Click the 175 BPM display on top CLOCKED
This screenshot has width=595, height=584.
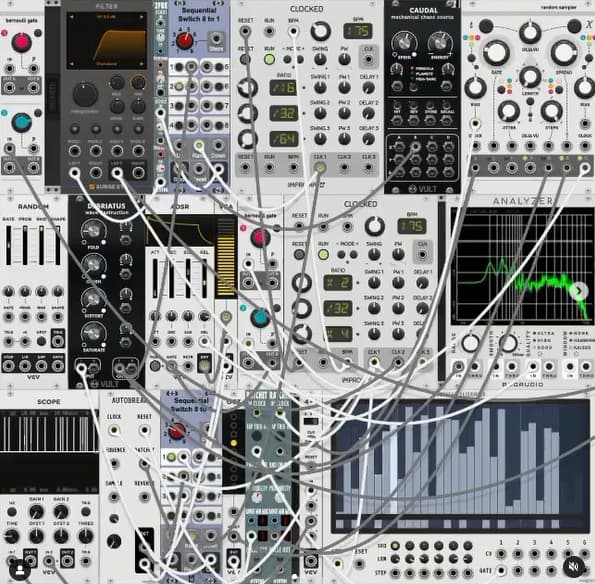point(357,31)
